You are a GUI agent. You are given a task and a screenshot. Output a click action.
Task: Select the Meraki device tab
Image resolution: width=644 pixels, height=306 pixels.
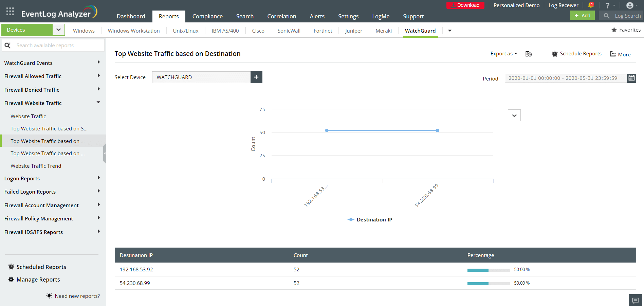point(384,31)
